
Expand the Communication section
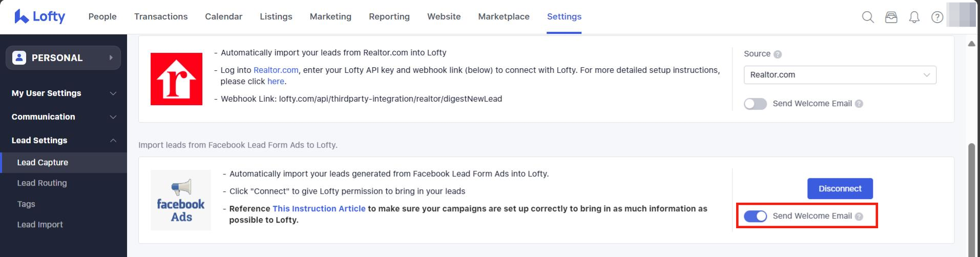(x=64, y=117)
